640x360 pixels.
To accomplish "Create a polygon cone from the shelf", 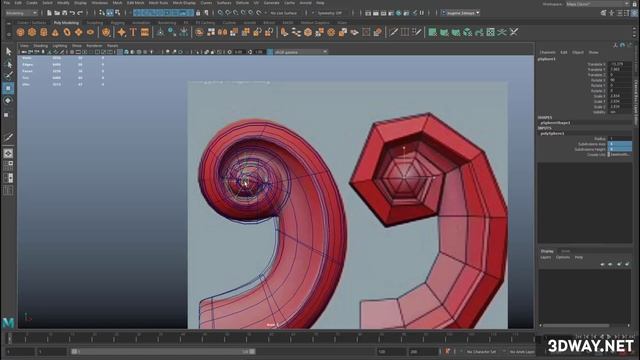I will [x=55, y=32].
